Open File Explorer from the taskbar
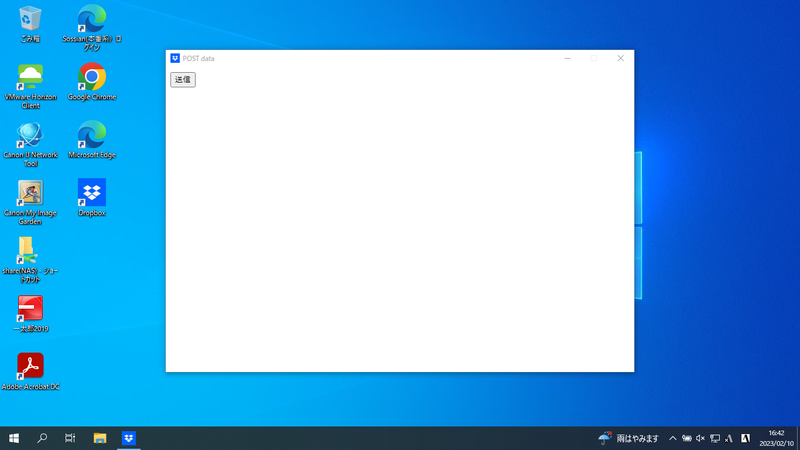The image size is (800, 450). click(100, 438)
